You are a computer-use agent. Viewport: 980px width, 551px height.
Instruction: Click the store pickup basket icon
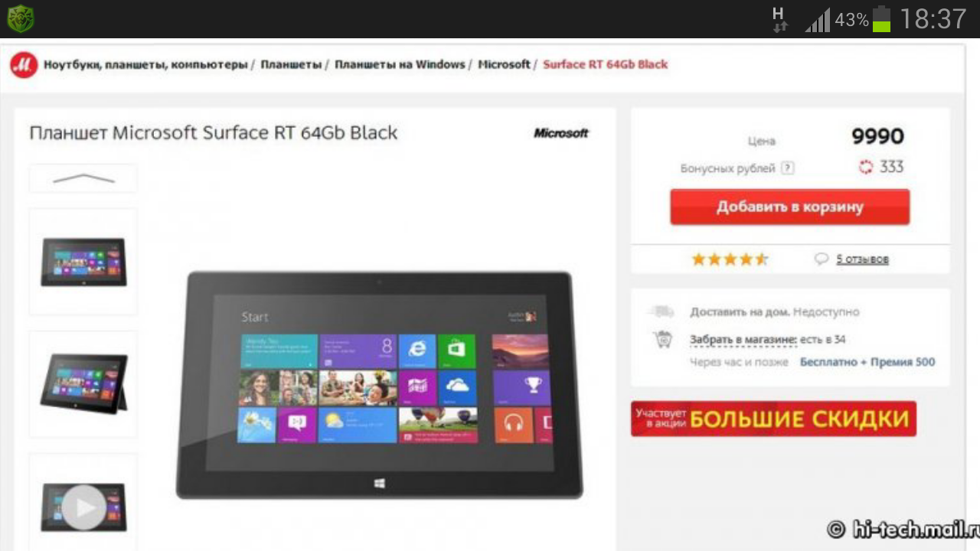coord(662,339)
